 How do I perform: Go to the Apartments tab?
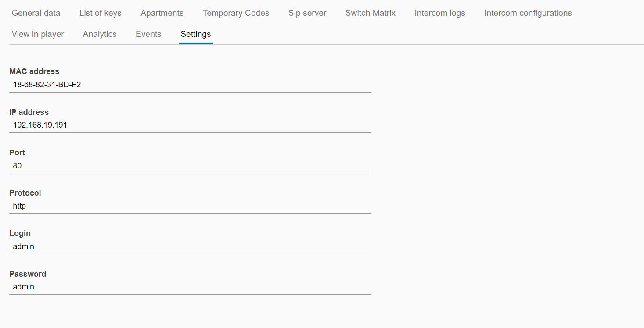click(162, 13)
